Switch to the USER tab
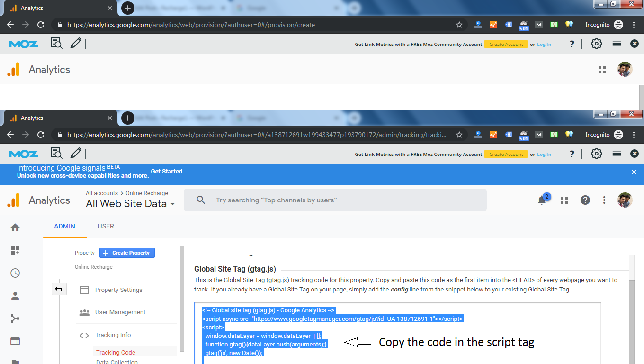 [x=106, y=226]
